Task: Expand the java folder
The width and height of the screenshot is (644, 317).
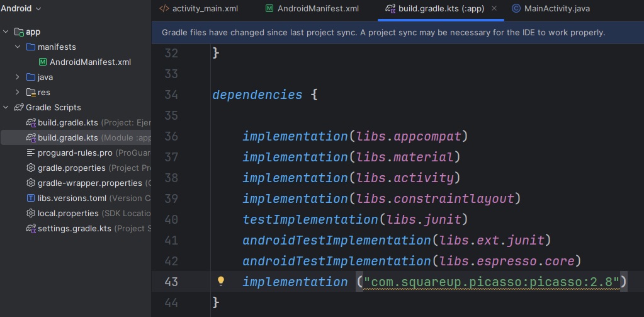Action: point(17,77)
